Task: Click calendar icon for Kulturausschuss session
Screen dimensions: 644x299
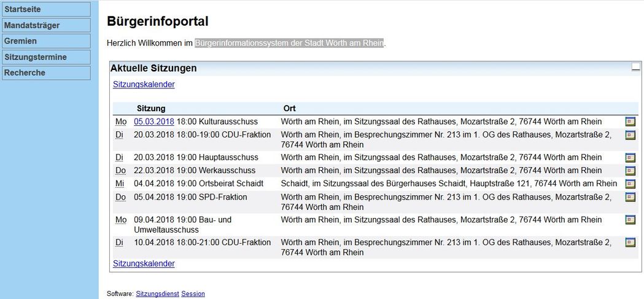Action: pos(630,122)
